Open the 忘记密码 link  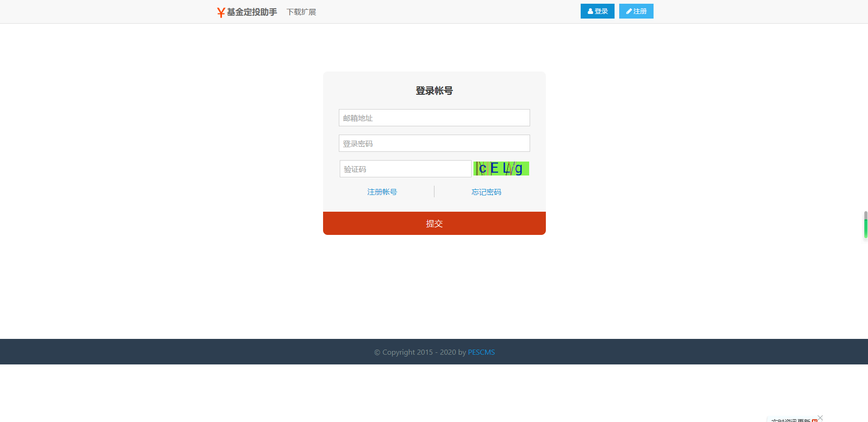tap(486, 192)
